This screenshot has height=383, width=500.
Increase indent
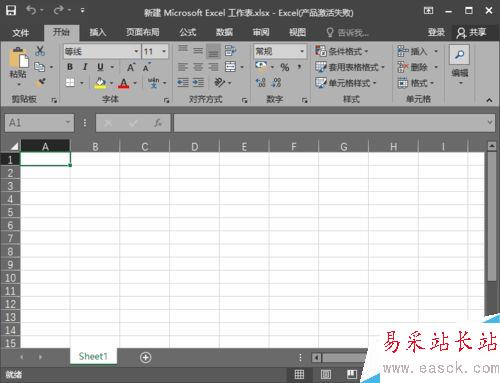click(198, 82)
